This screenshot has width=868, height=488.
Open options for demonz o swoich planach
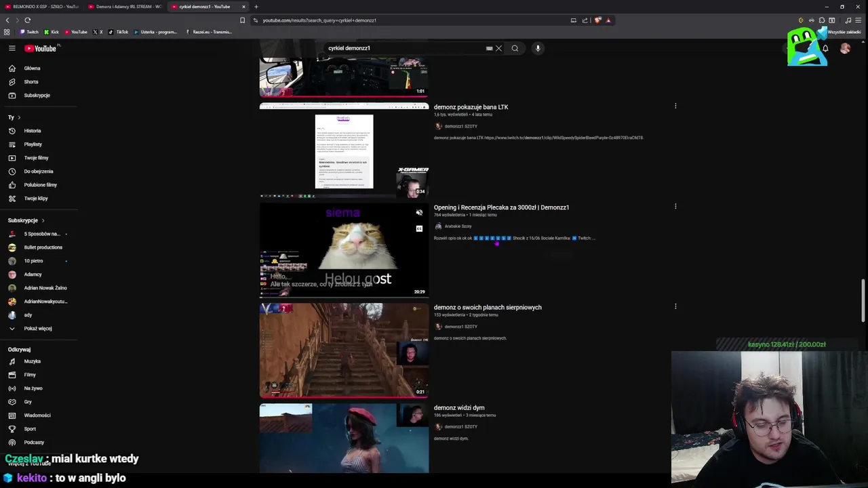click(675, 306)
